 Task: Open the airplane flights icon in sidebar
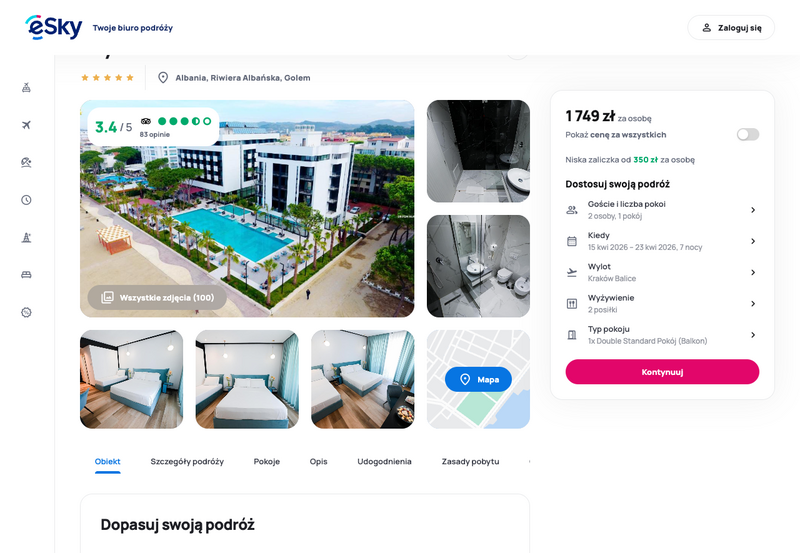point(27,125)
